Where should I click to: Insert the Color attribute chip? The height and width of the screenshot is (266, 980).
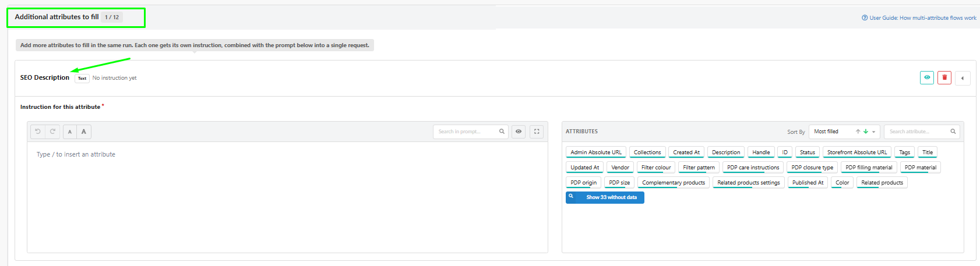click(x=842, y=182)
